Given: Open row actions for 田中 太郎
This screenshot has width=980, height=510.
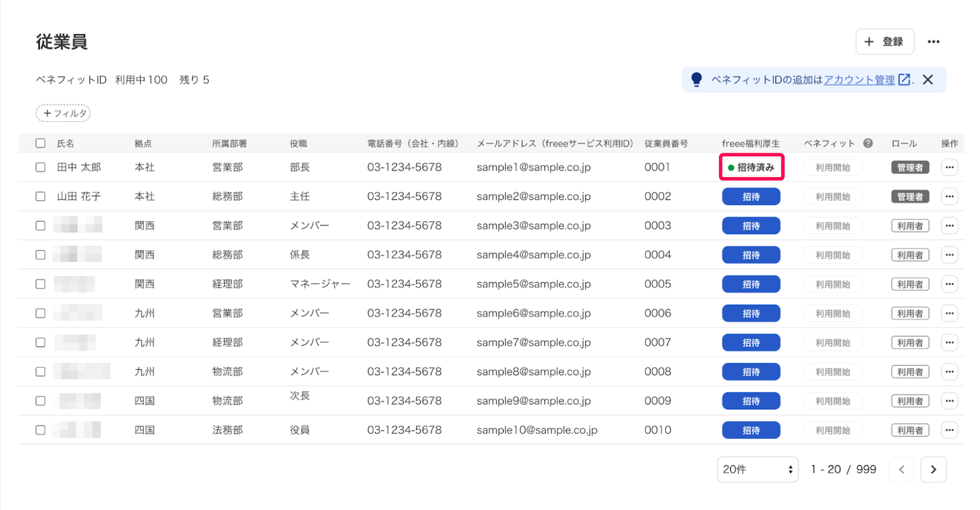Looking at the screenshot, I should [x=949, y=167].
